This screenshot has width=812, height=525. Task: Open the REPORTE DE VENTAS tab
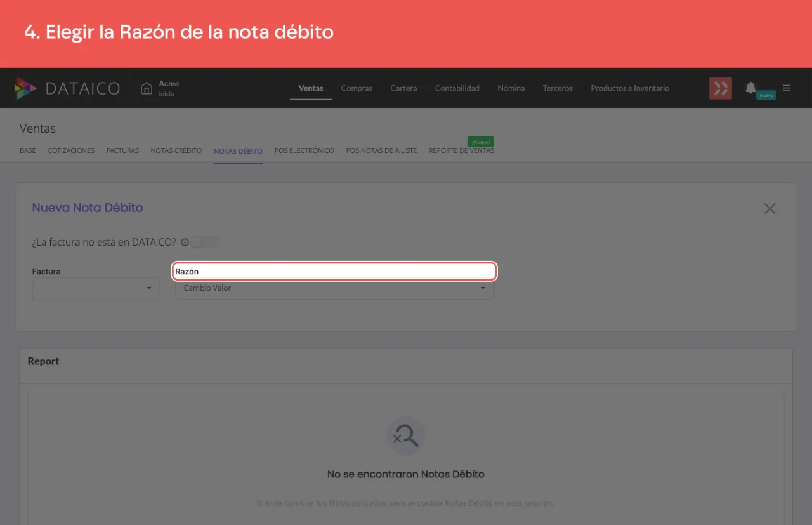pos(461,150)
